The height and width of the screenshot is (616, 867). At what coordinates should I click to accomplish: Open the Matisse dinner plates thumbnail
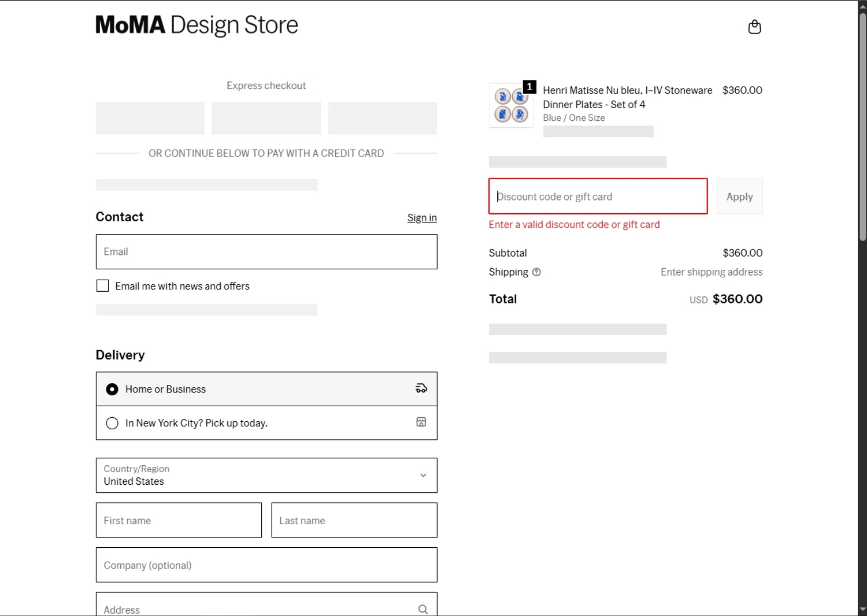pyautogui.click(x=511, y=105)
